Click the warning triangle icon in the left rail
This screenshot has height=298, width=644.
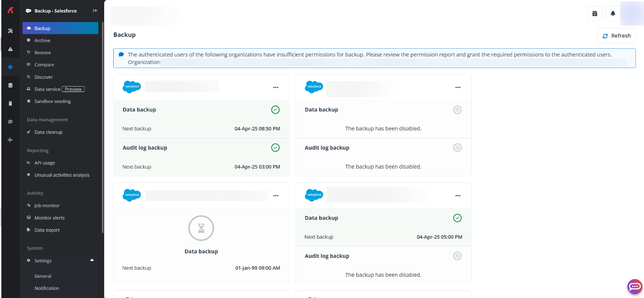(10, 49)
